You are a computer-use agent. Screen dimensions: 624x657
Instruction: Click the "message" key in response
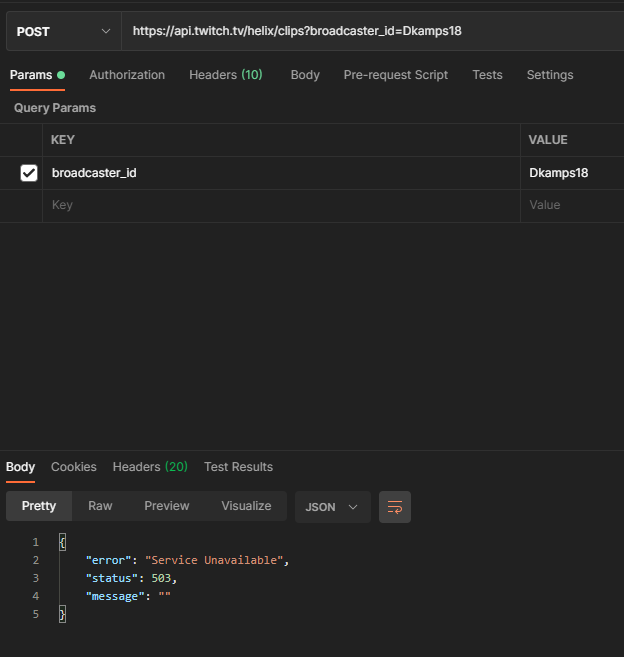[x=115, y=596]
